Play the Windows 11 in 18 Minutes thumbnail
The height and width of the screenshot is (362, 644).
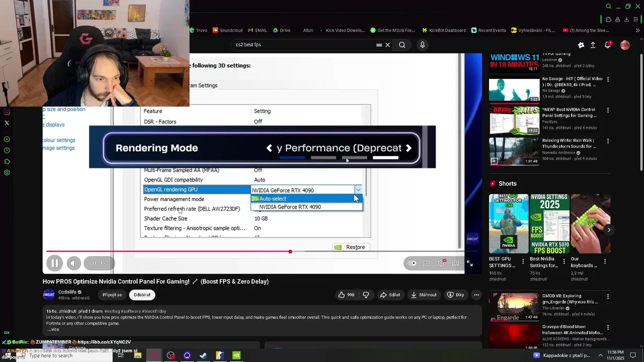click(514, 63)
